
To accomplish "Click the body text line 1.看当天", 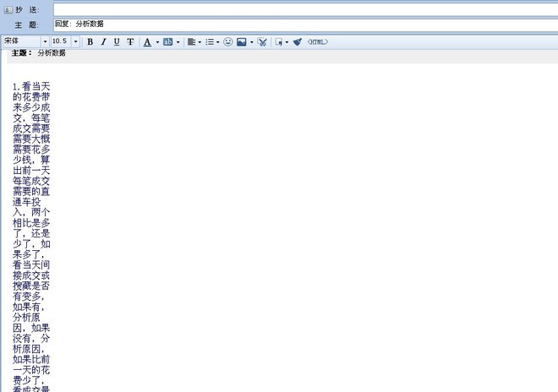I will pos(31,86).
